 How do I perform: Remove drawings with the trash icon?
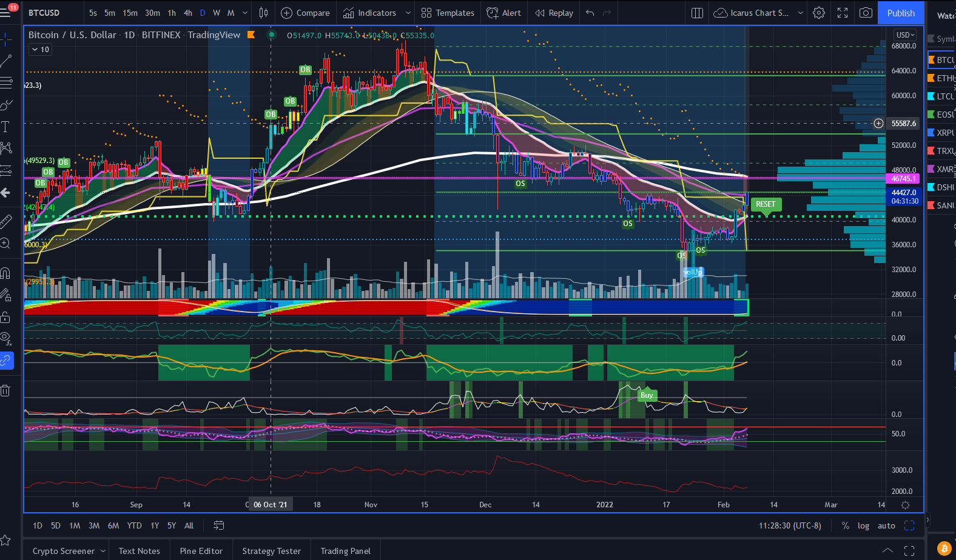pos(6,391)
